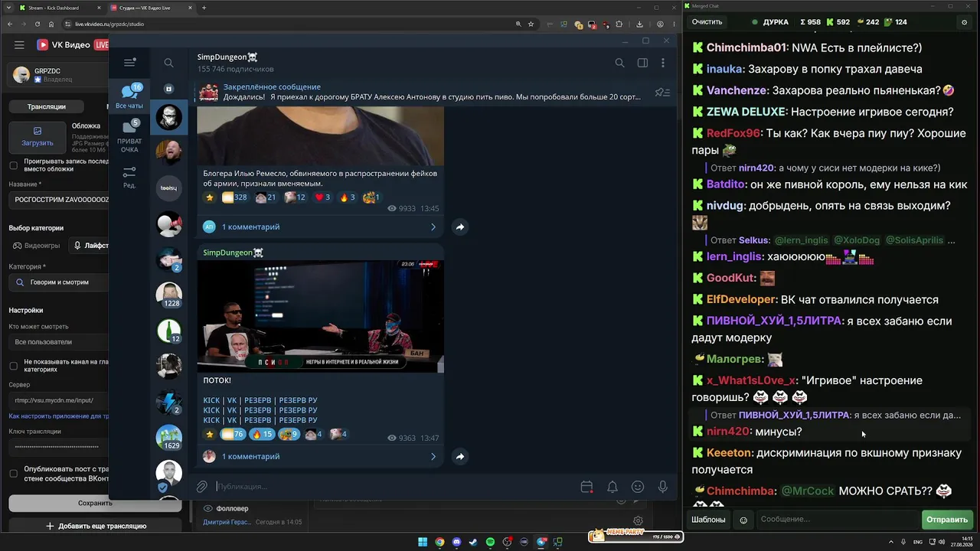Upload a cover with Загрузить button
The height and width of the screenshot is (551, 980).
38,136
